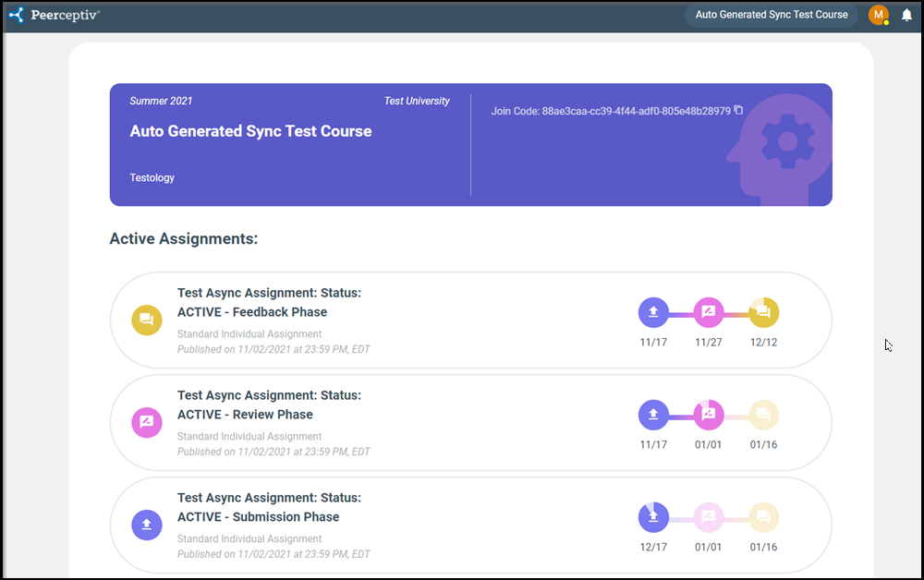924x580 pixels.
Task: Open the Review Phase assignment card
Action: 268,405
